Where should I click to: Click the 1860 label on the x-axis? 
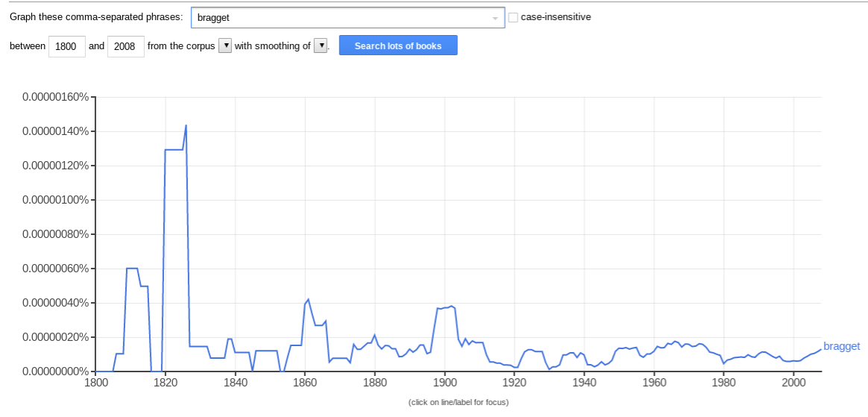click(305, 383)
